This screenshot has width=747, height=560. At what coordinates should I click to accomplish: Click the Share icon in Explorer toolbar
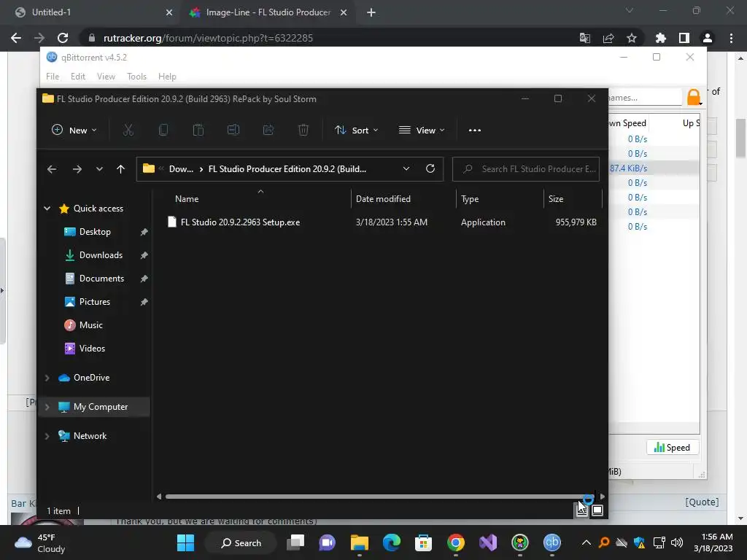268,130
